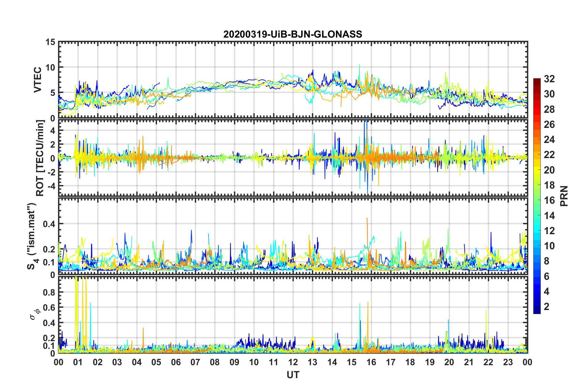Click the PRN colorbar label
This screenshot has width=586, height=392.
(564, 196)
